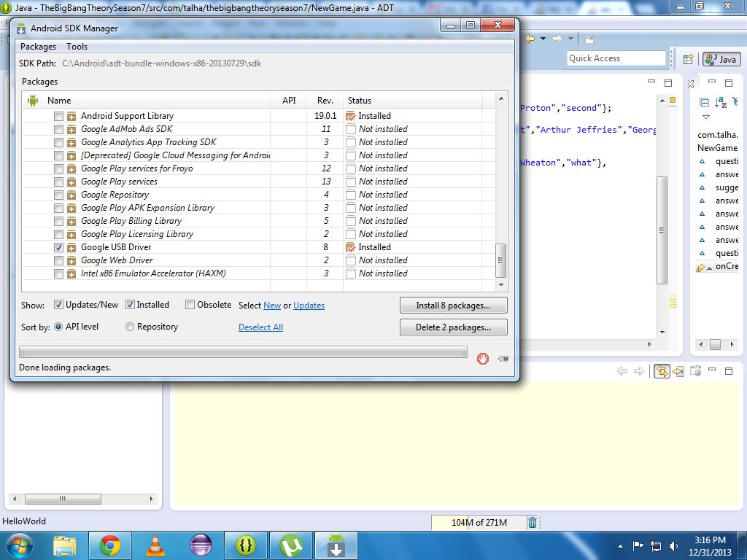Screen dimensions: 747x560
Task: Click the Quick Access input field
Action: pyautogui.click(x=616, y=58)
